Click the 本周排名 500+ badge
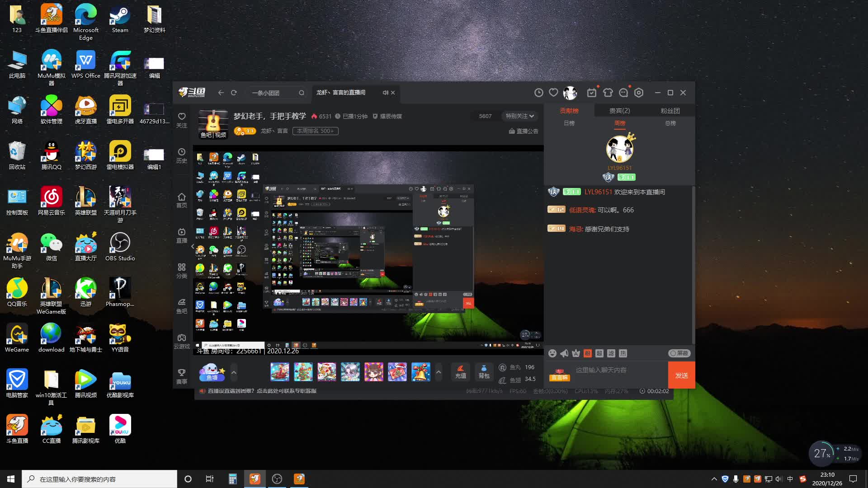868x488 pixels. [316, 131]
